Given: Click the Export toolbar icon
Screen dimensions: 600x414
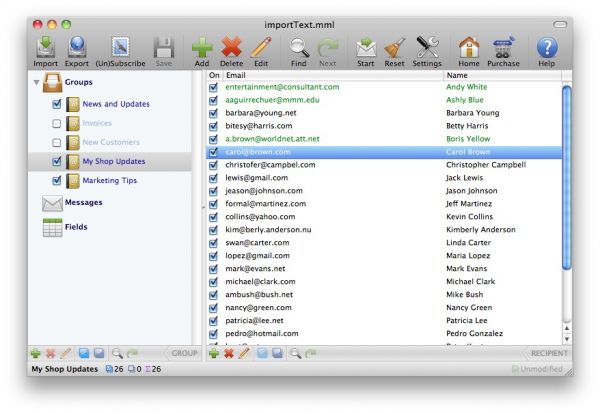Looking at the screenshot, I should 77,48.
